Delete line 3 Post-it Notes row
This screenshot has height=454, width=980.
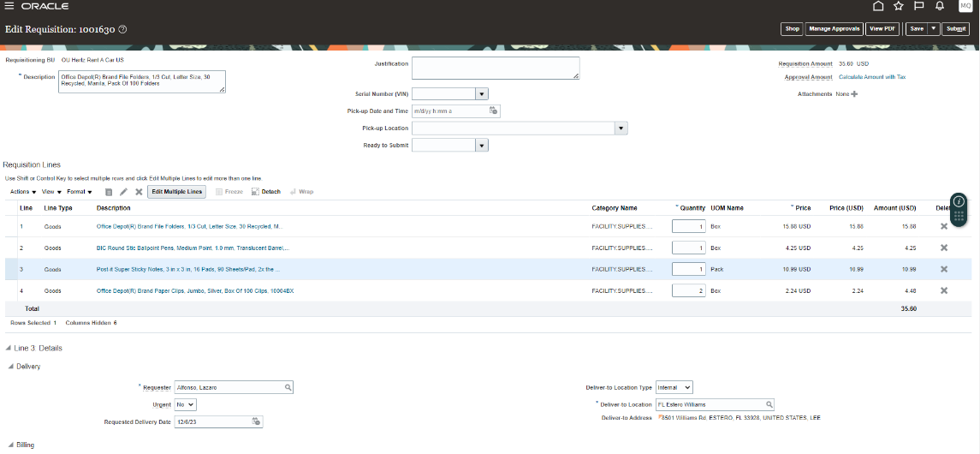pyautogui.click(x=944, y=269)
